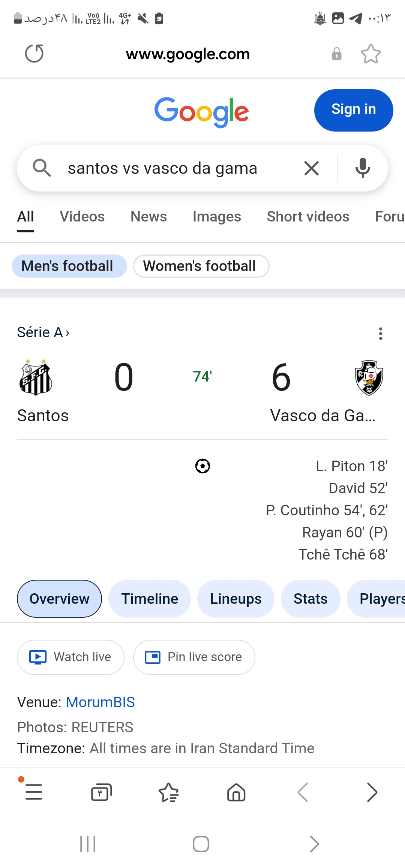Tap the Santos club crest

click(36, 377)
